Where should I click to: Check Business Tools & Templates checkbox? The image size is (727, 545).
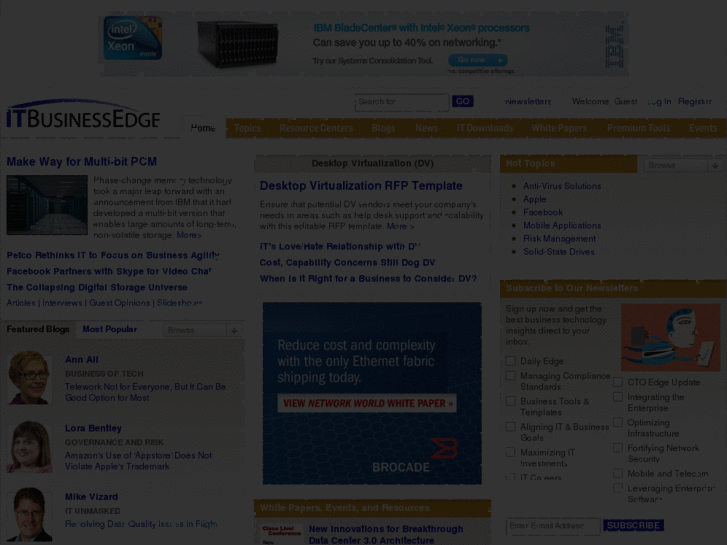[x=510, y=401]
